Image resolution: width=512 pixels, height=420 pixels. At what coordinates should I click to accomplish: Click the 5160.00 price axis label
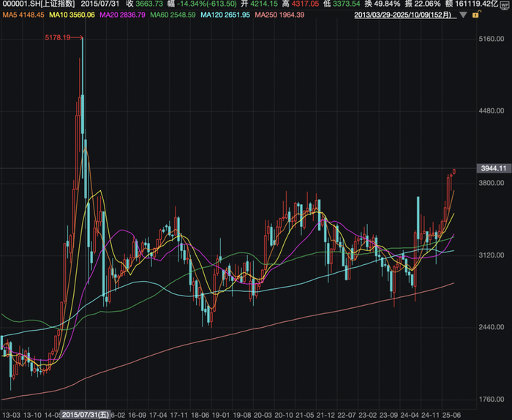pos(492,39)
